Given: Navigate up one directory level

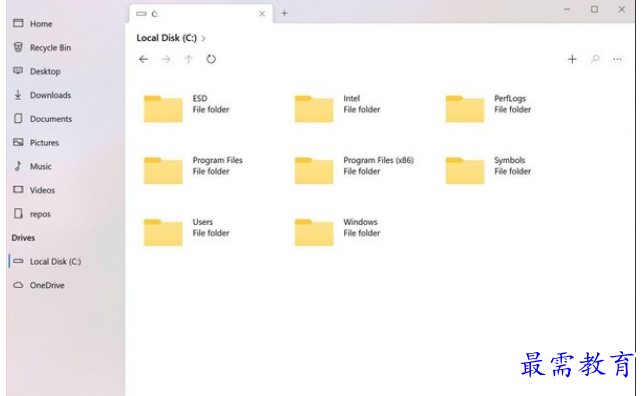Looking at the screenshot, I should point(188,59).
